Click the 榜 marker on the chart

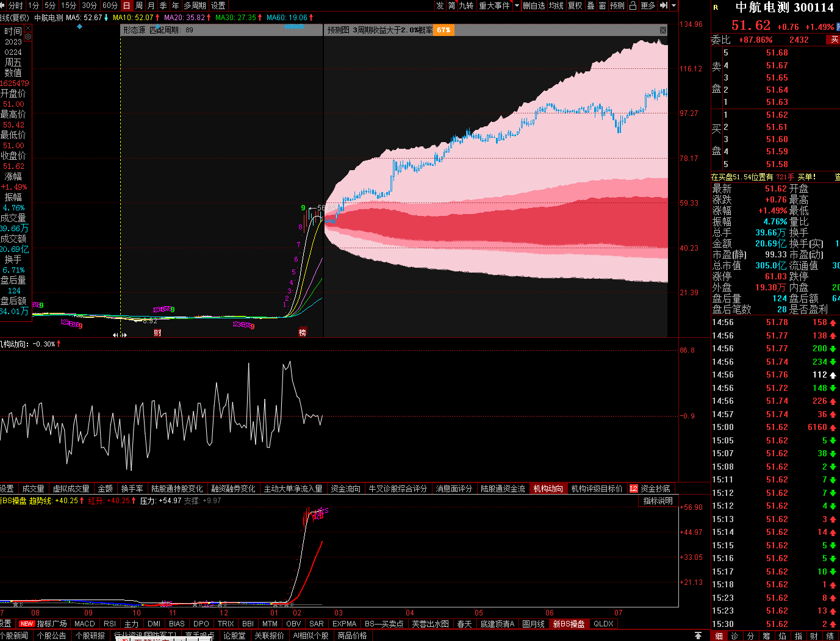pos(302,332)
